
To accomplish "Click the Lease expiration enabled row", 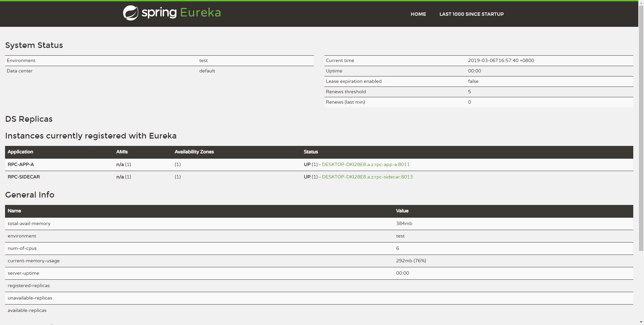I will tap(354, 81).
